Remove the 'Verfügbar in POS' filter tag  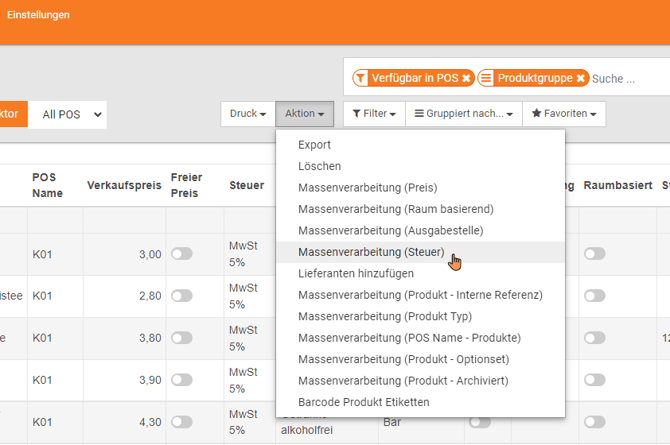click(x=466, y=78)
